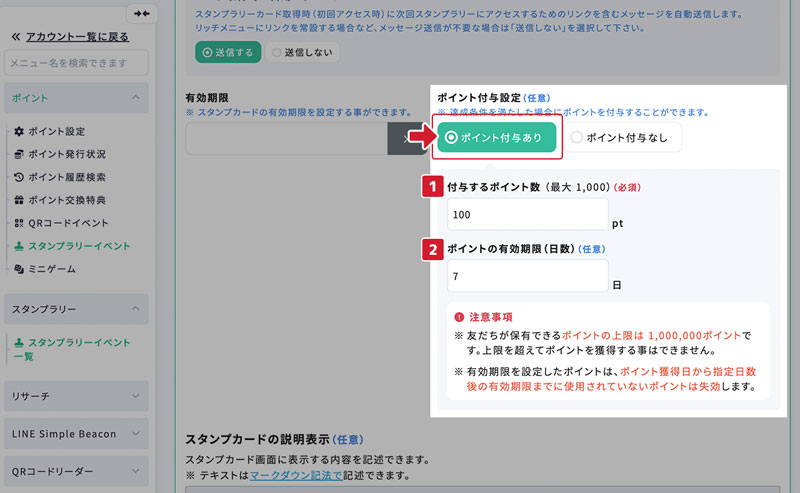This screenshot has height=493, width=800.
Task: Click the ポイント交換特典 gift icon
Action: coord(19,200)
